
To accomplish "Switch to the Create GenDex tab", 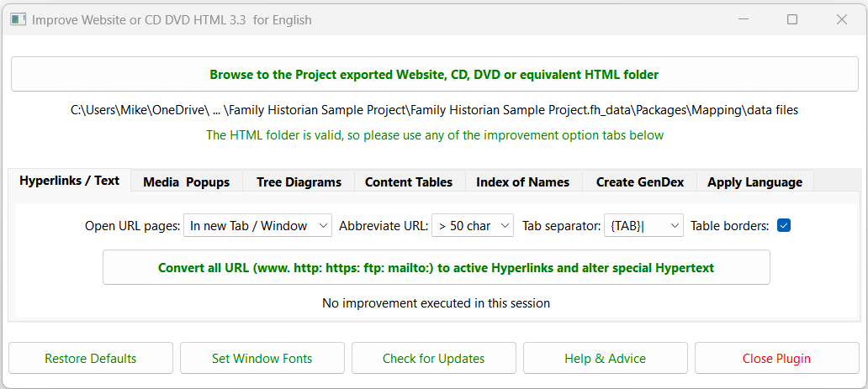I will tap(640, 181).
